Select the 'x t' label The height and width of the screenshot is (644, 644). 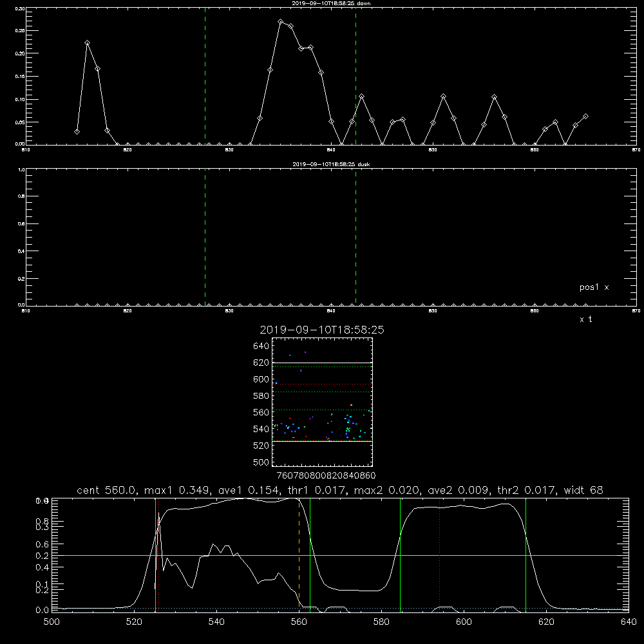[x=586, y=319]
